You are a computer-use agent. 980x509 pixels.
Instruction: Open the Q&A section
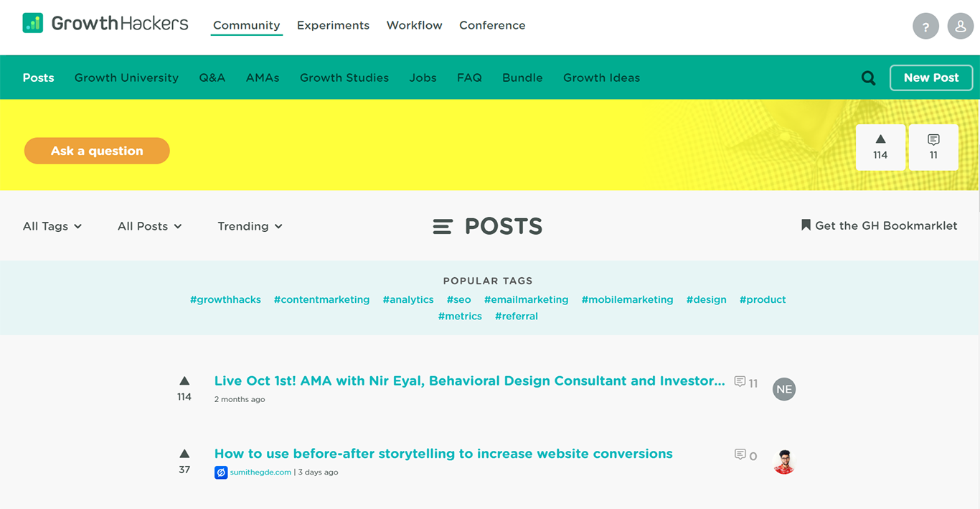pos(212,78)
